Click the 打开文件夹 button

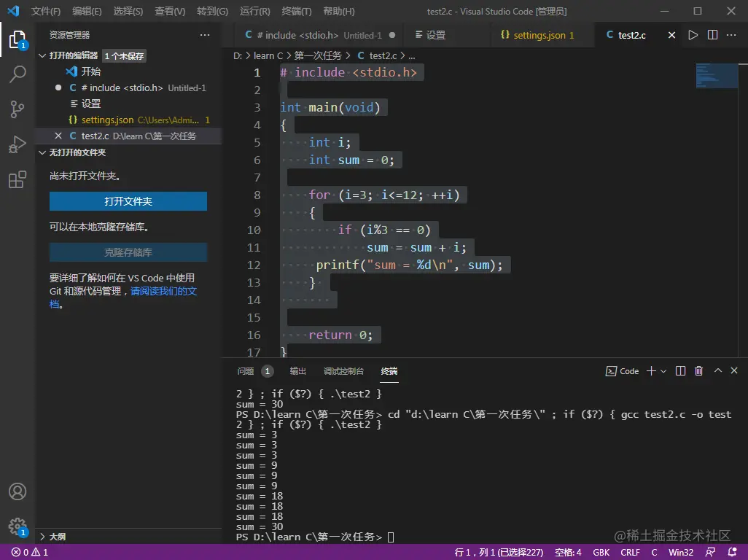point(128,201)
